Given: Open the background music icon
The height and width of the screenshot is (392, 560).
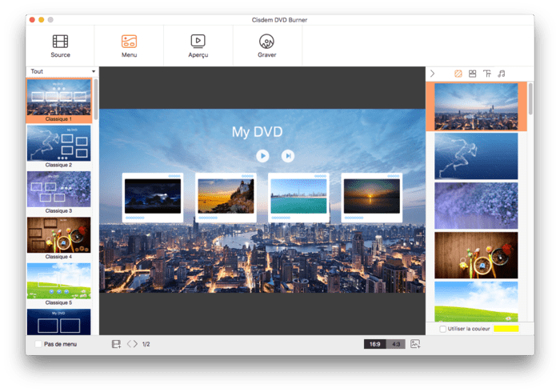Looking at the screenshot, I should (x=501, y=74).
